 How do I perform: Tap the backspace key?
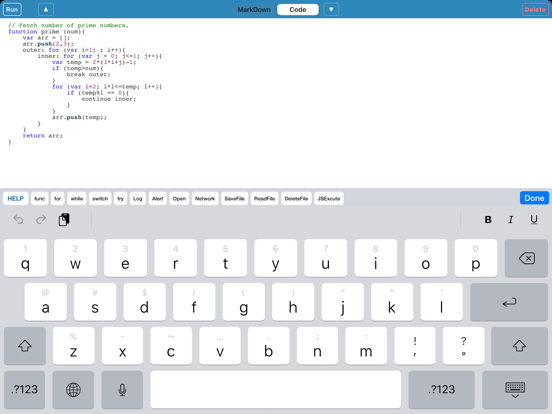click(x=526, y=258)
